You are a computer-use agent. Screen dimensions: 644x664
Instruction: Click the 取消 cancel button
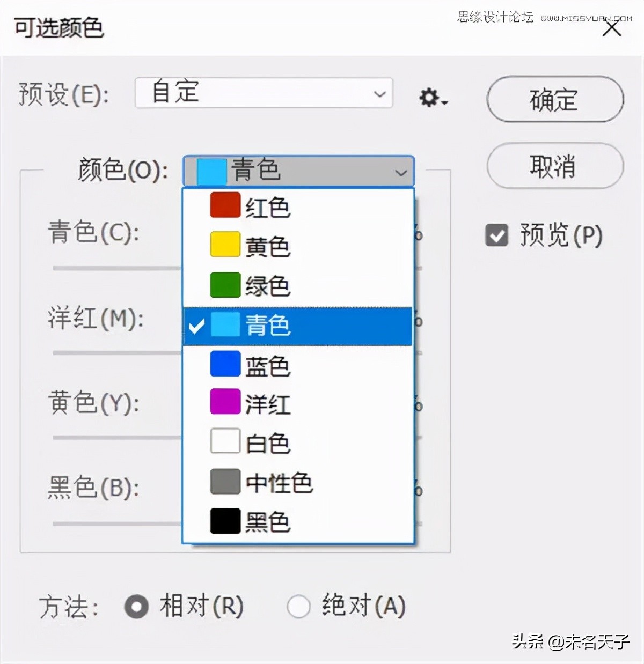pos(554,166)
